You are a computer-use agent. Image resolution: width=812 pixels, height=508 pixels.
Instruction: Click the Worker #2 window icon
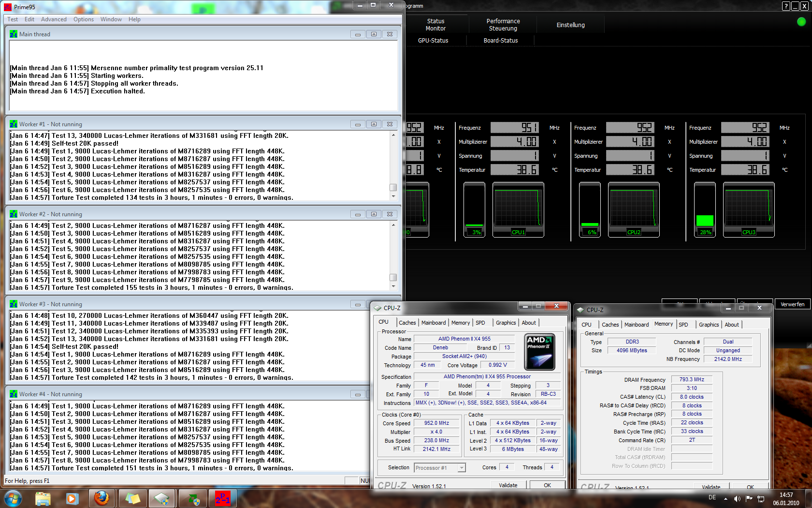click(14, 214)
